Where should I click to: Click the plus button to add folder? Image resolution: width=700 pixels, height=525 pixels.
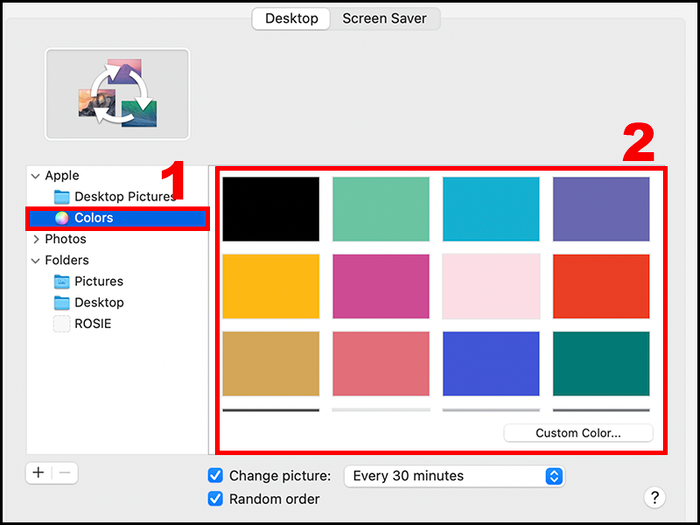[39, 473]
